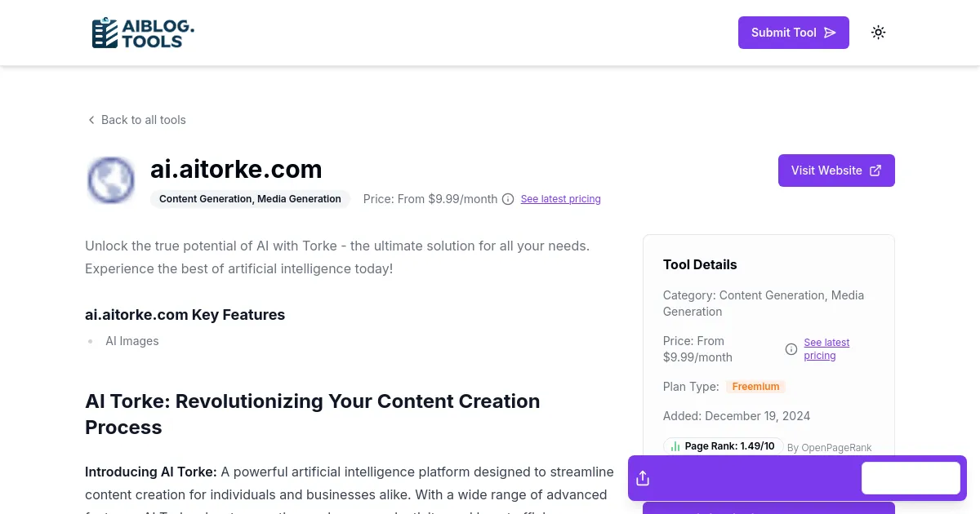Screen dimensions: 980x514
Task: Click the Freemium plan type badge
Action: tap(755, 386)
